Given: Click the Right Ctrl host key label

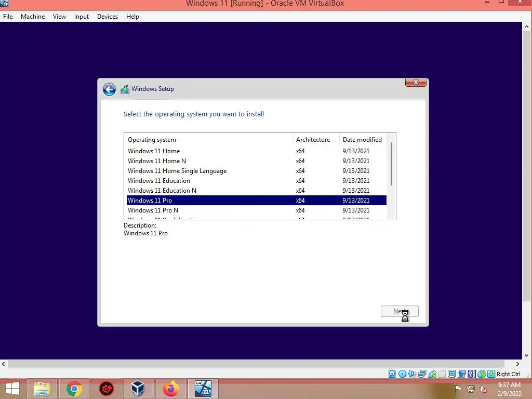Looking at the screenshot, I should click(508, 374).
